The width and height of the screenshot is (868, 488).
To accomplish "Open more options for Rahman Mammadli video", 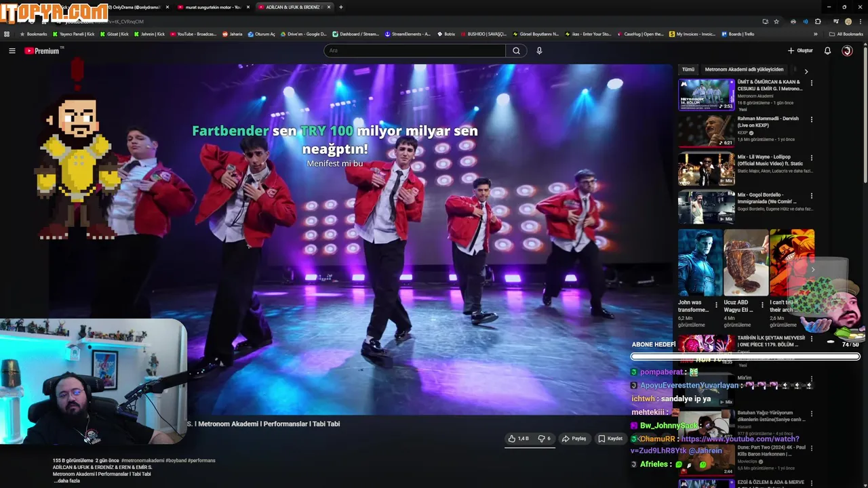I will [x=812, y=120].
